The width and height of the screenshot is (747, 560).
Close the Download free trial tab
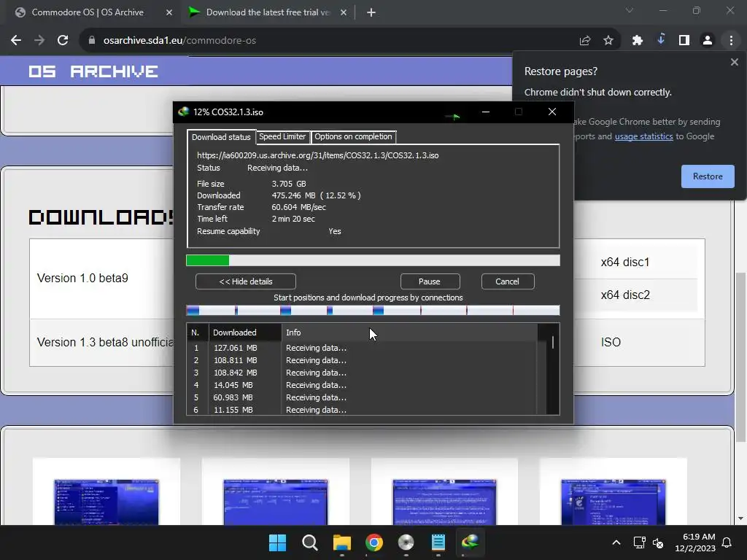click(344, 12)
